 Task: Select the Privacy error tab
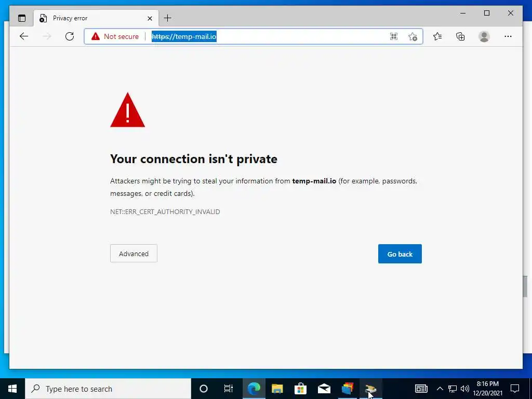click(96, 18)
